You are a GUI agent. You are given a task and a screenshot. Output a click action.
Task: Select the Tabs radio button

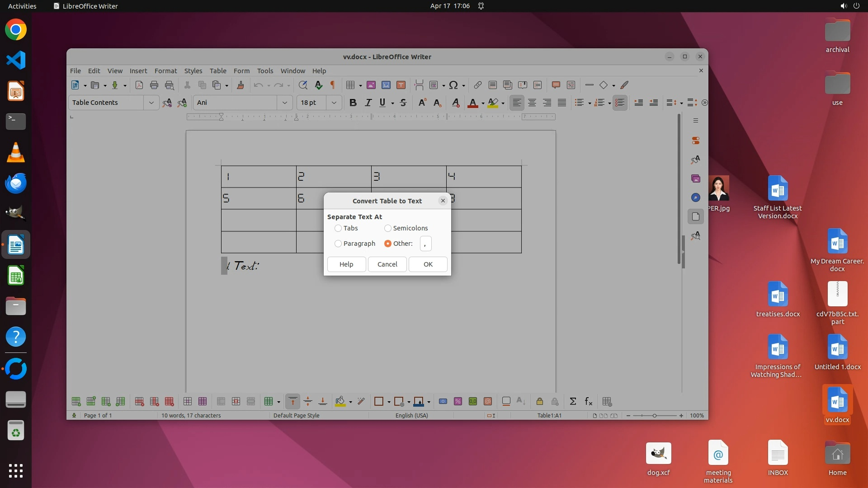[338, 229]
